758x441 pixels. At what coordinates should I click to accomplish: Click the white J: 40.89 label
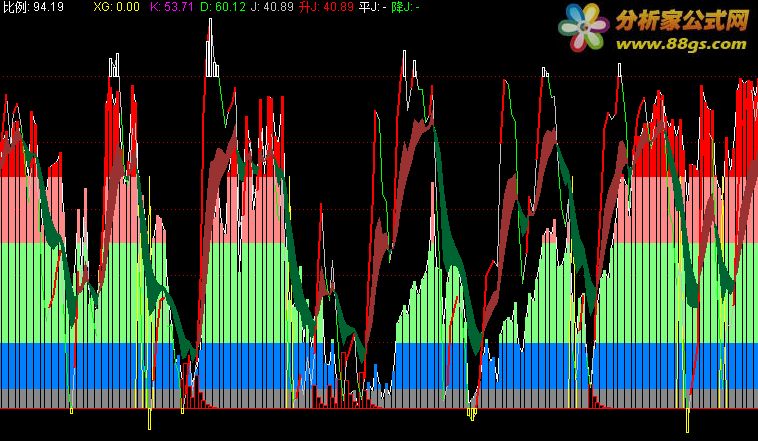pyautogui.click(x=272, y=7)
